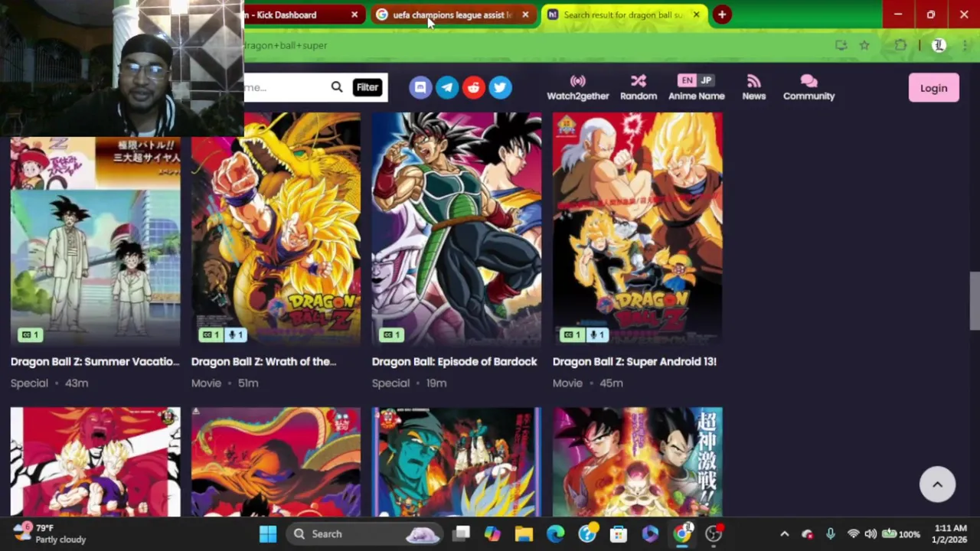Viewport: 980px width, 551px height.
Task: Open the weather widget showing 79°F
Action: pyautogui.click(x=51, y=533)
